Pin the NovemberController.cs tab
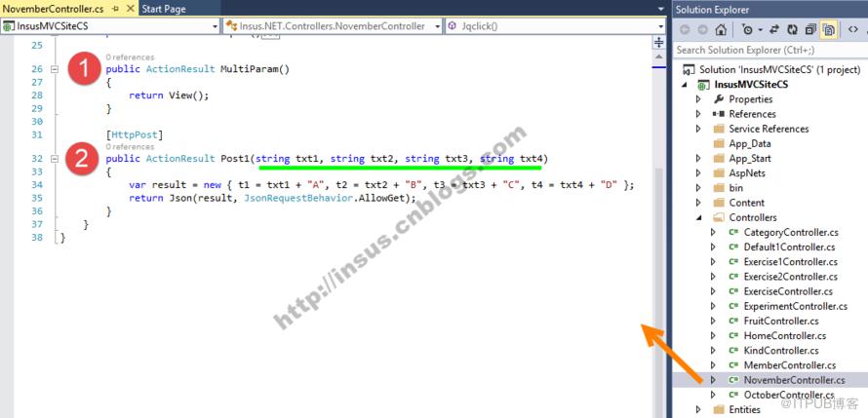The image size is (868, 418). pos(116,9)
